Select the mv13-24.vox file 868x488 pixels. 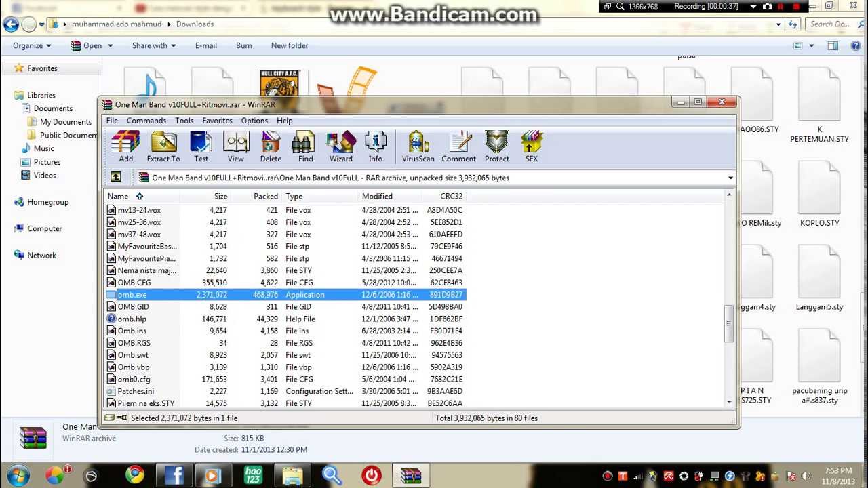[285, 210]
